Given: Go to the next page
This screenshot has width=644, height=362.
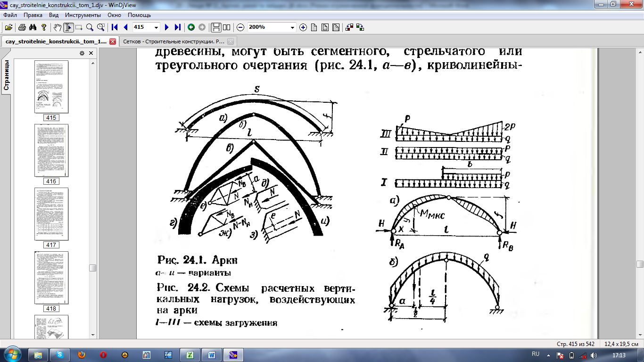Looking at the screenshot, I should point(166,27).
